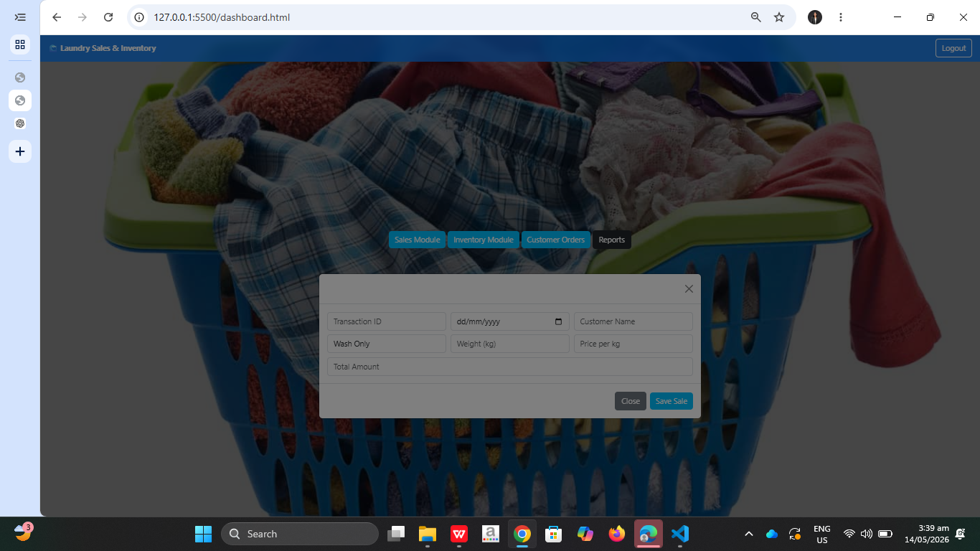The image size is (980, 551).
Task: Open the Sales Module
Action: point(417,240)
